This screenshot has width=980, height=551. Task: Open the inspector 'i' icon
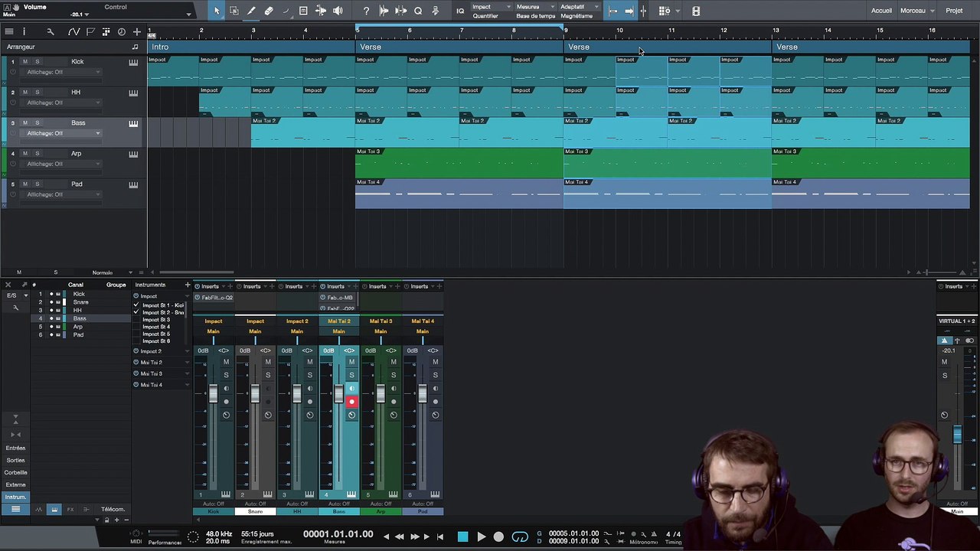click(x=24, y=31)
